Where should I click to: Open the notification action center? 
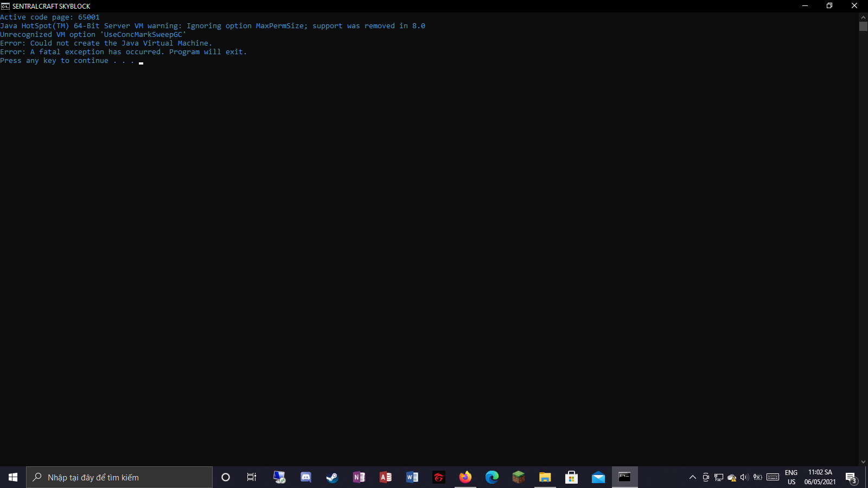click(851, 478)
